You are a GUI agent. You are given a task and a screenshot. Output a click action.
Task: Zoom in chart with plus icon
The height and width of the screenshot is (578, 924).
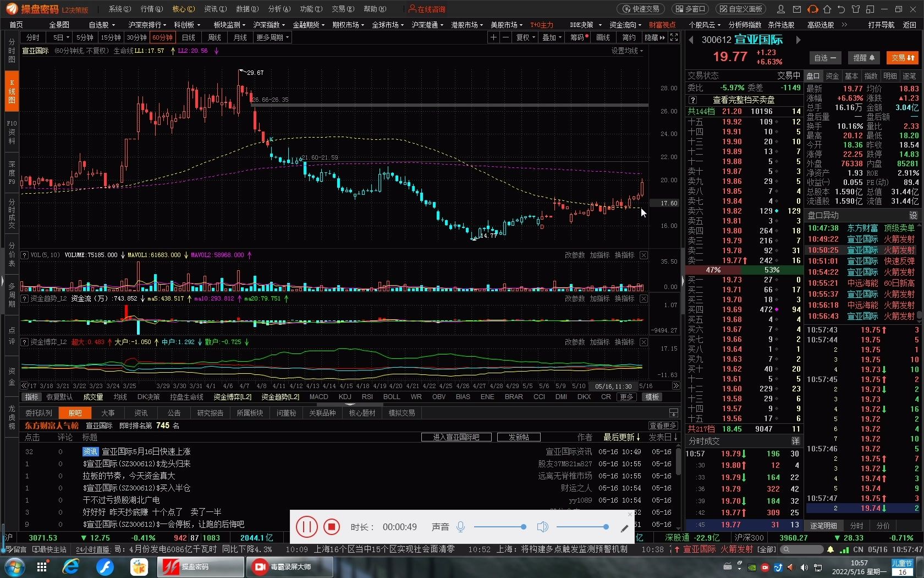point(493,37)
